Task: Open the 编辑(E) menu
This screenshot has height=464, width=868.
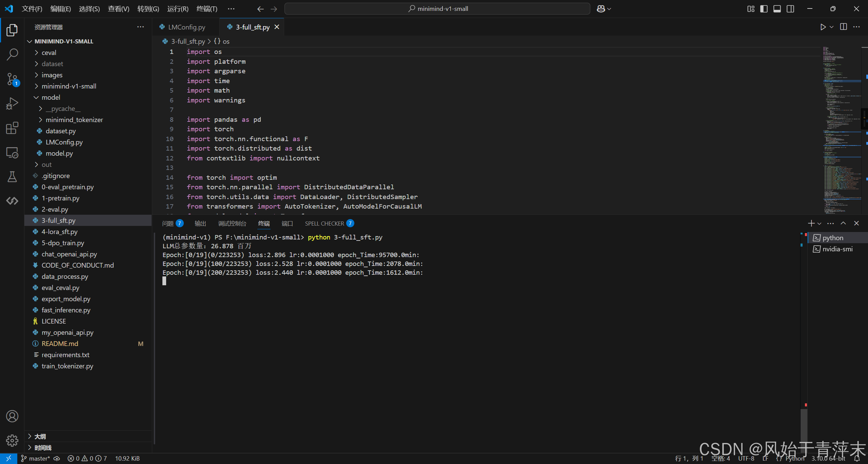Action: click(61, 9)
